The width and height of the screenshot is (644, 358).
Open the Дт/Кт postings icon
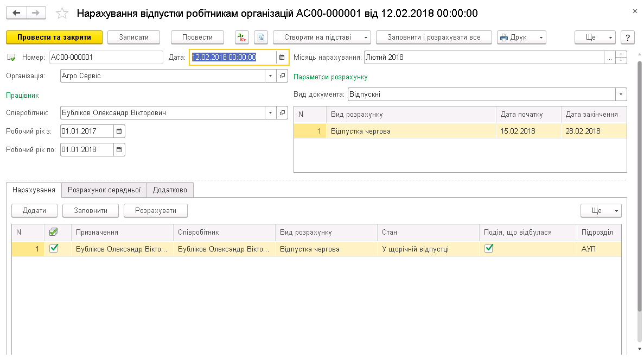pos(241,37)
